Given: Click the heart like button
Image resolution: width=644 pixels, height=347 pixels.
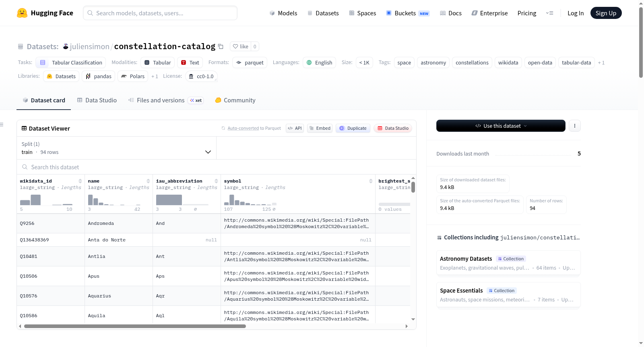Looking at the screenshot, I should point(241,46).
